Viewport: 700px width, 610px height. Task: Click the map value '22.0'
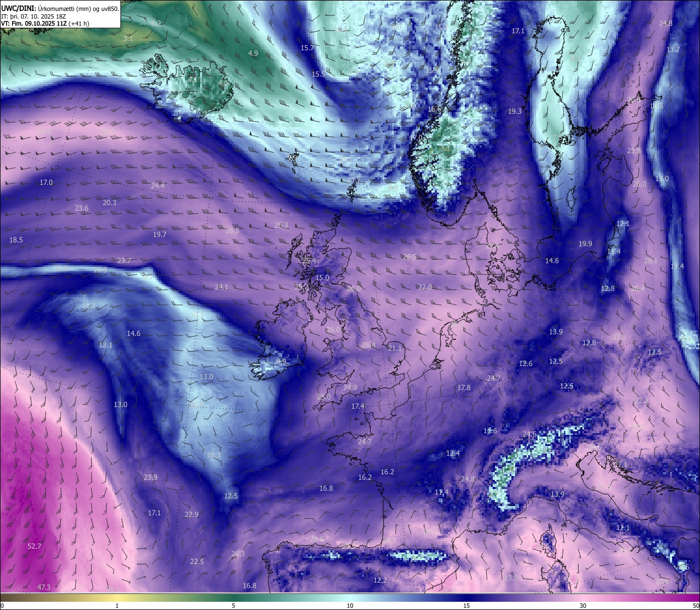[425, 287]
